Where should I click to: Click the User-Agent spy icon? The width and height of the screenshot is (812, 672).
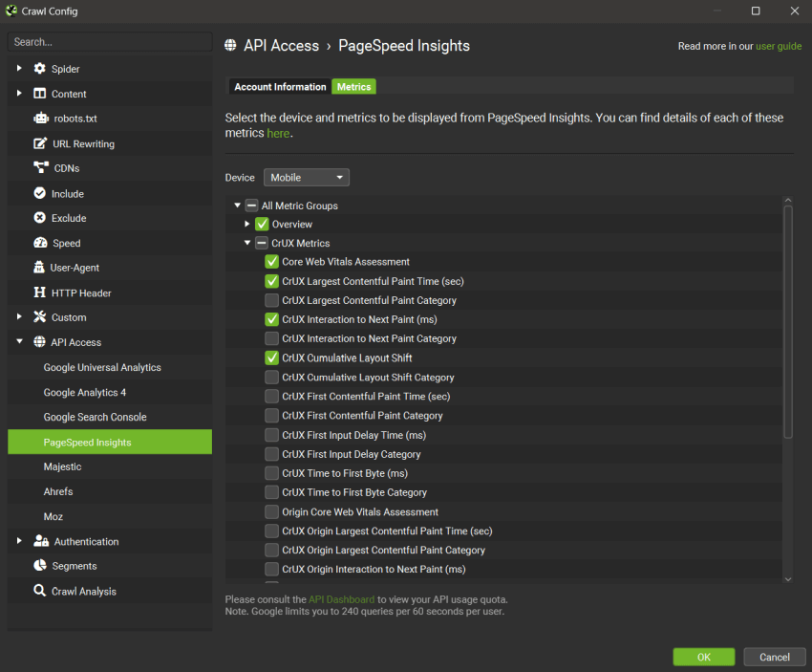pyautogui.click(x=39, y=268)
